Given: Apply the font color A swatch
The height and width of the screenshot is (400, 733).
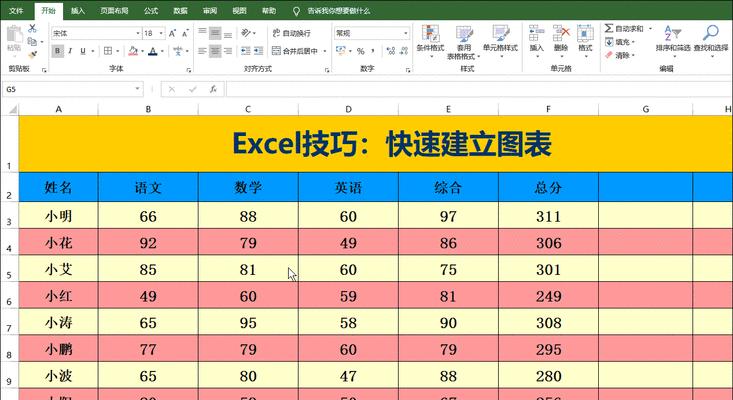Looking at the screenshot, I should pos(153,51).
